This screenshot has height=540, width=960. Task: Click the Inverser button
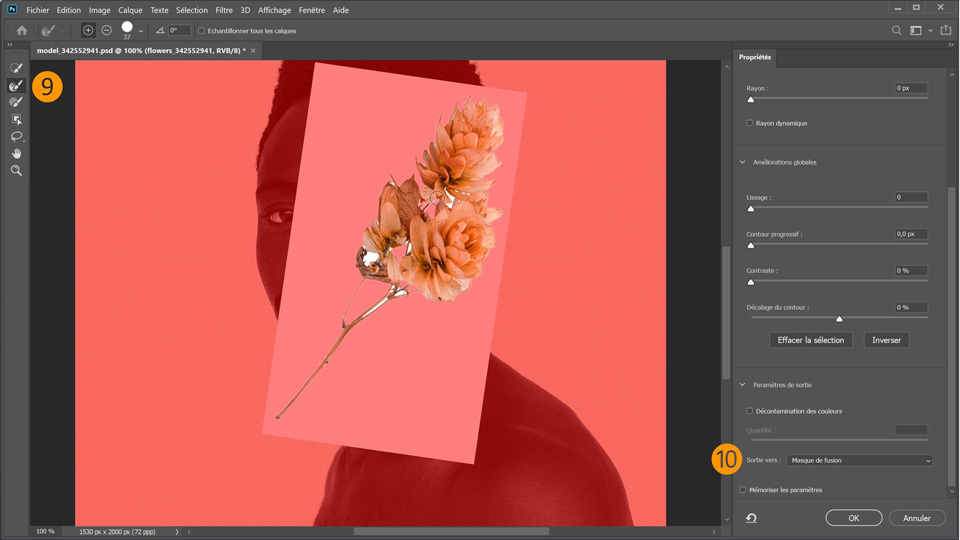coord(886,340)
